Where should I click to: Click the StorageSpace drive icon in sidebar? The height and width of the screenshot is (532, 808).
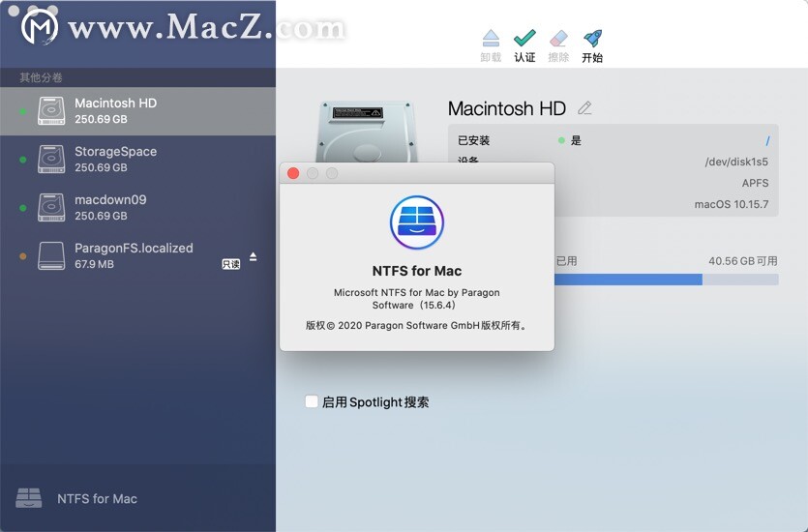(x=51, y=160)
